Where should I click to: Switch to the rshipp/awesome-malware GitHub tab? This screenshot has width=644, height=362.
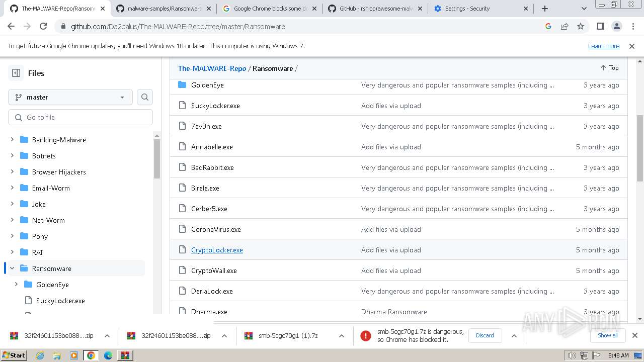[375, 9]
